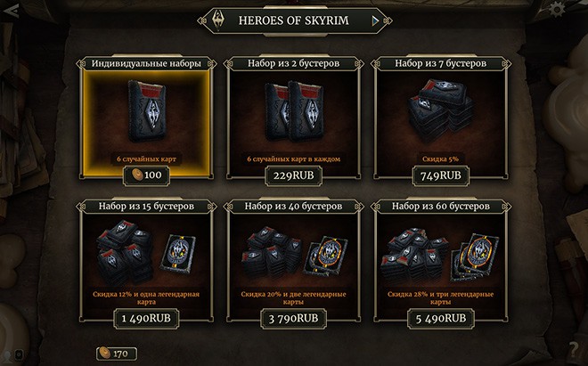Buy single pack for 100 gold
Image resolution: width=588 pixels, height=366 pixels.
pyautogui.click(x=147, y=175)
